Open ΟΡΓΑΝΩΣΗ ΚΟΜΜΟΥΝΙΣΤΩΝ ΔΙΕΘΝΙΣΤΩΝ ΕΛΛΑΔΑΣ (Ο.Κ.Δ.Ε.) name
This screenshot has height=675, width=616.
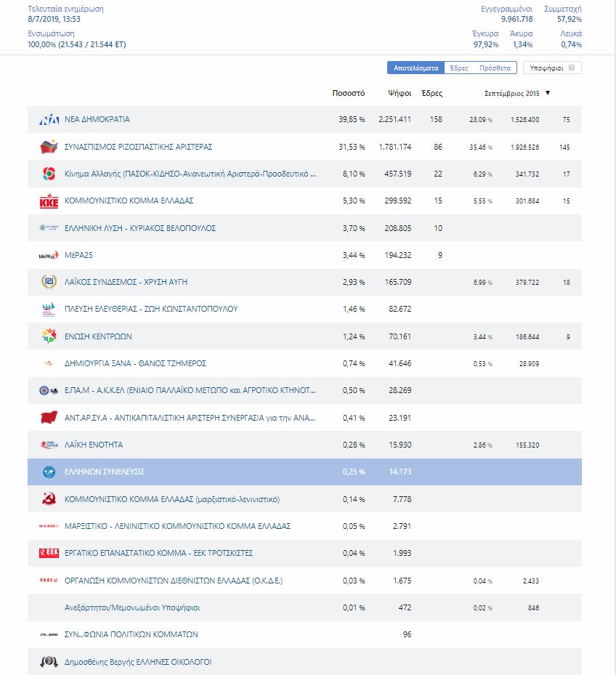pos(174,581)
